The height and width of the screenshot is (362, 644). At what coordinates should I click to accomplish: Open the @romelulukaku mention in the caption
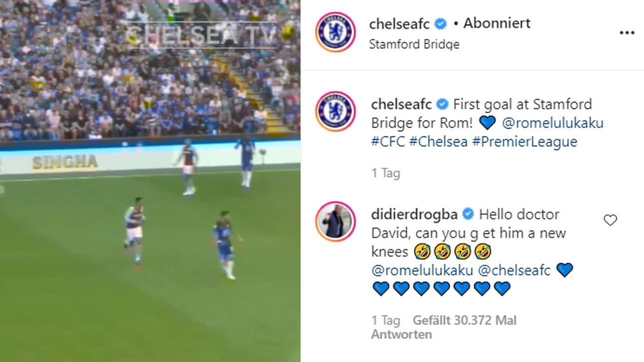[x=552, y=123]
